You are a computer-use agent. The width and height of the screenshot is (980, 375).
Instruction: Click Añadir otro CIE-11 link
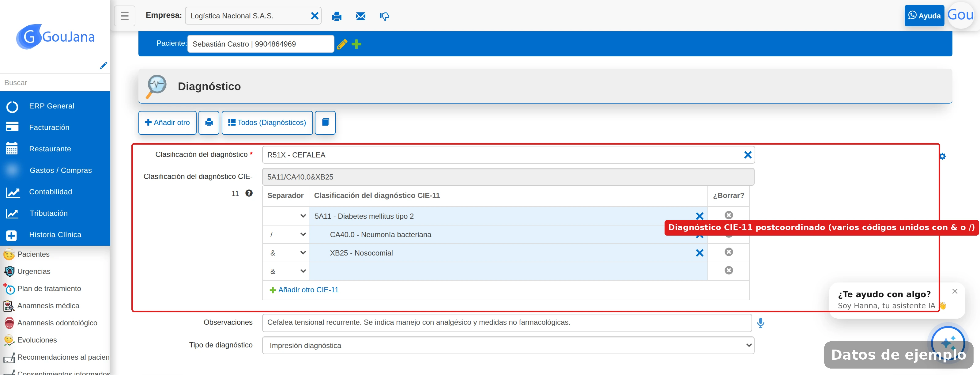point(304,290)
